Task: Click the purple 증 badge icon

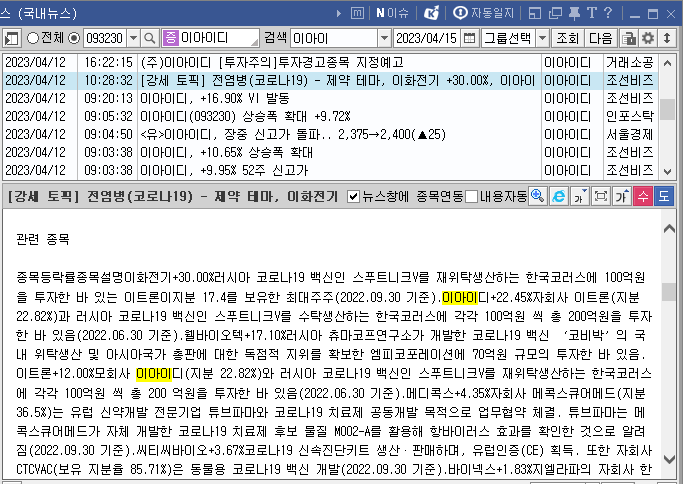Action: tap(170, 38)
